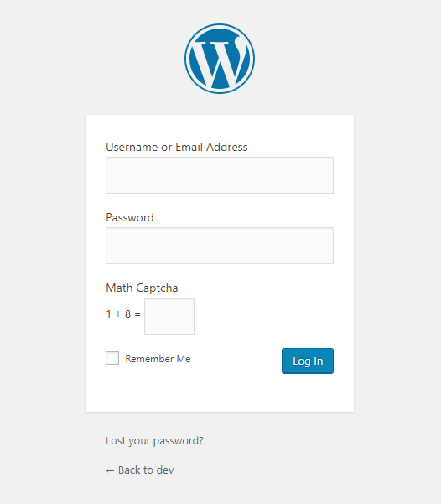This screenshot has height=504, width=441.
Task: Focus the Username or Email Address field
Action: tap(220, 175)
